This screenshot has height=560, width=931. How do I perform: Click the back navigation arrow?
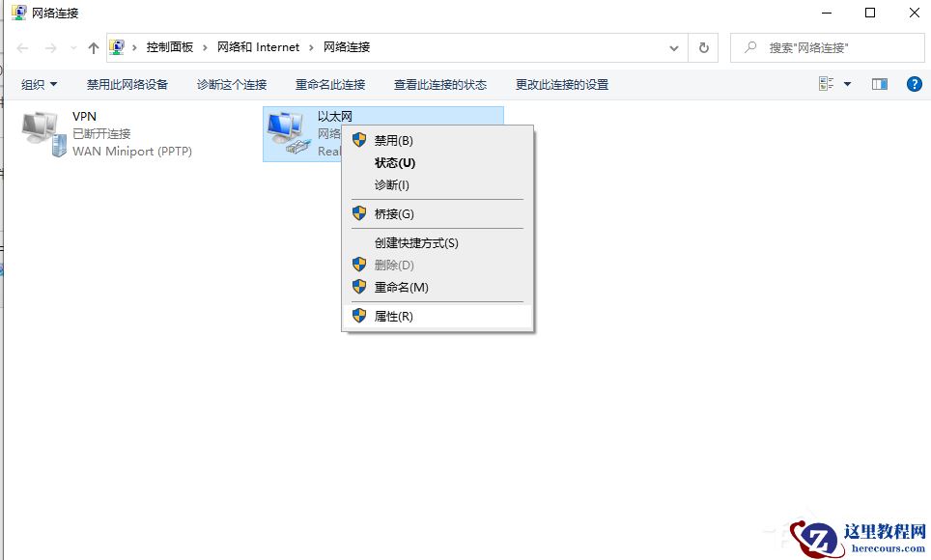[22, 46]
